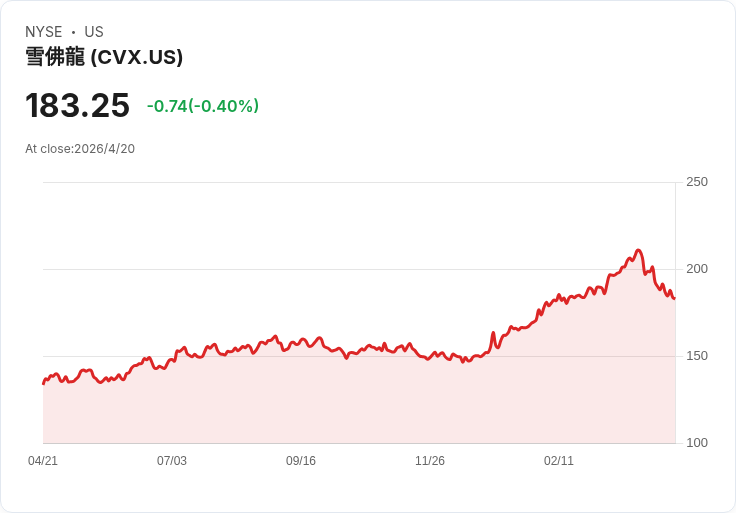The height and width of the screenshot is (513, 736).
Task: Click the 200 y-axis label
Action: coord(697,269)
